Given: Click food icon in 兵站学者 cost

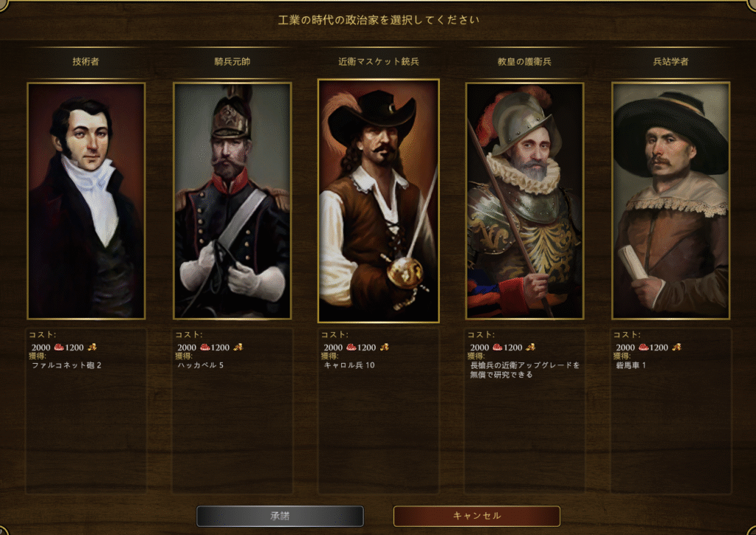Looking at the screenshot, I should tap(643, 347).
